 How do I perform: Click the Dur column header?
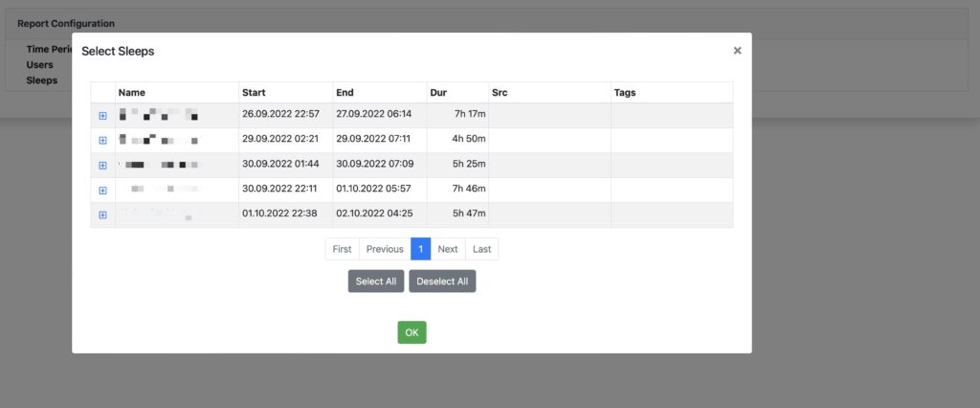point(457,93)
